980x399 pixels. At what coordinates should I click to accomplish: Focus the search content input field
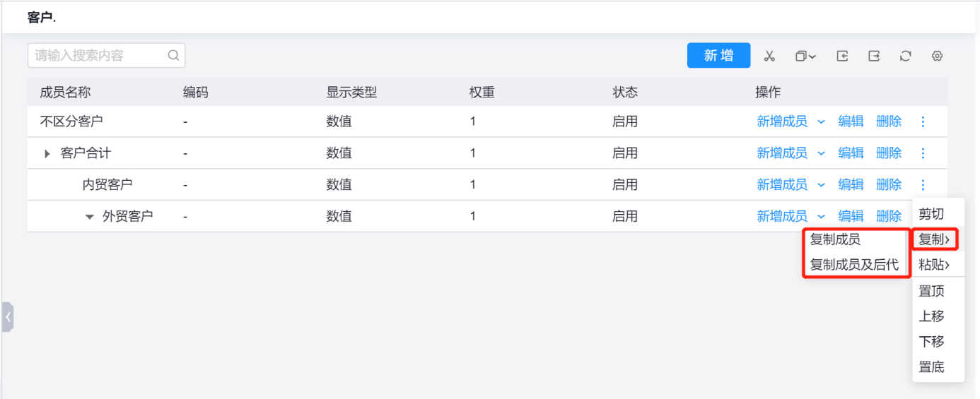coord(99,56)
